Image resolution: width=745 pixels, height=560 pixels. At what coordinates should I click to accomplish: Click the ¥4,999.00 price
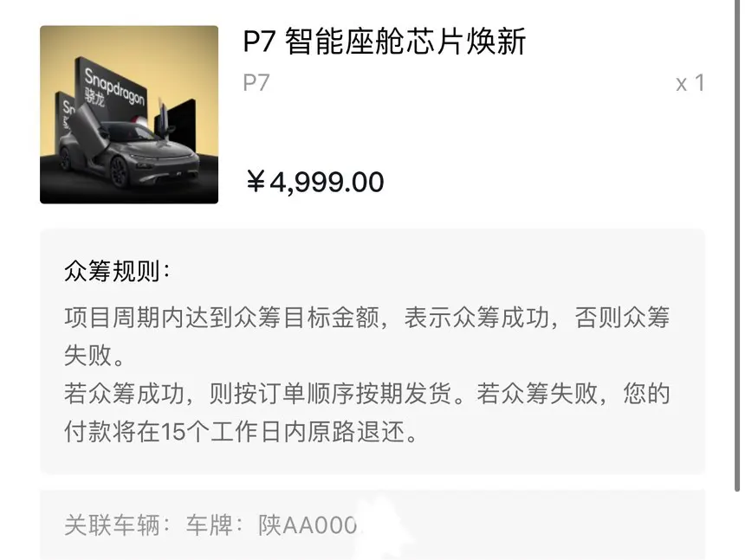[x=315, y=183]
